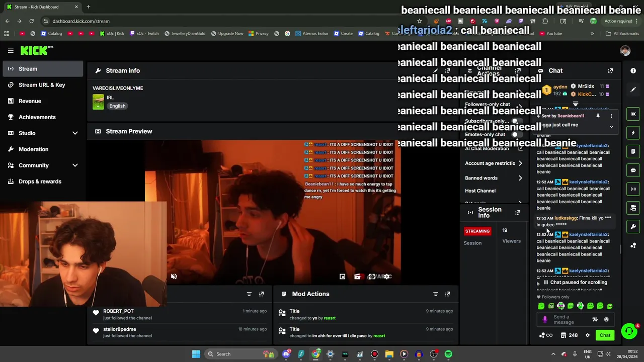Open chat settings gear
644x362 pixels.
pos(587,335)
